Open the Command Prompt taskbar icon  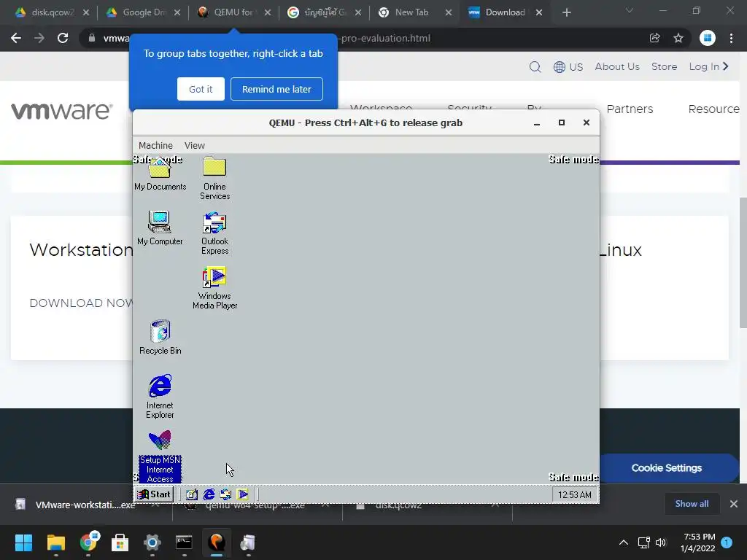coord(184,542)
